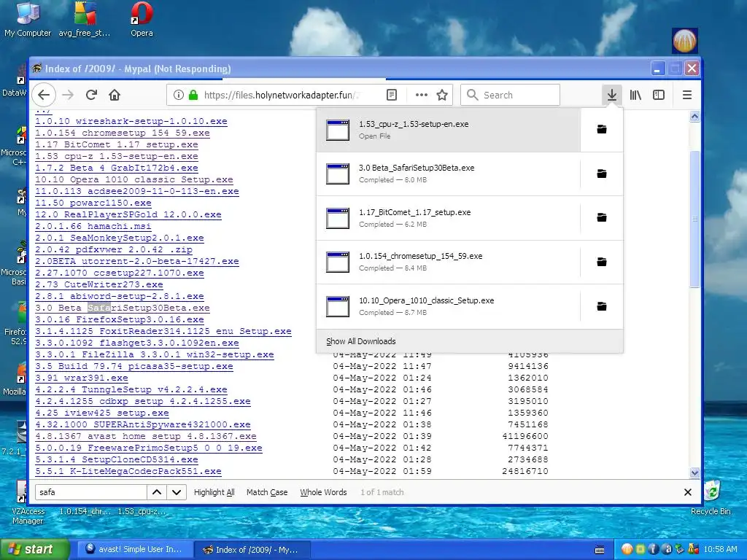Go back using the back arrow button
This screenshot has height=560, width=747.
44,95
